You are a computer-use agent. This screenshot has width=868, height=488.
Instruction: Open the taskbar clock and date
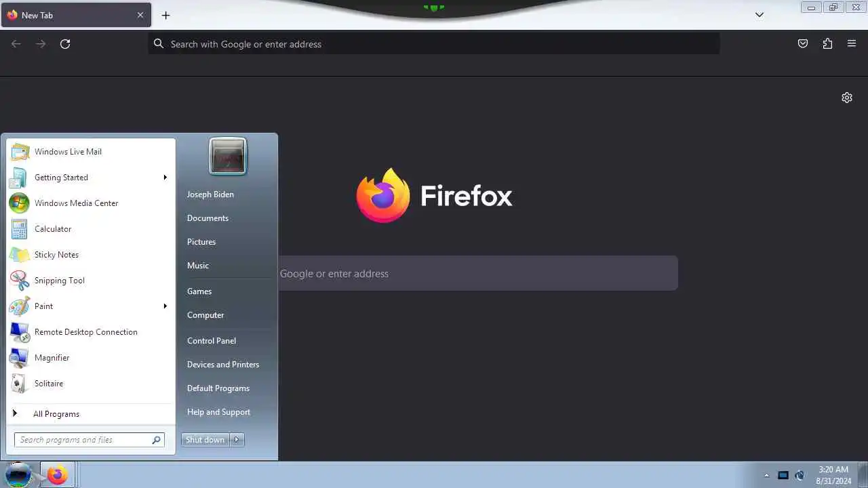(833, 475)
